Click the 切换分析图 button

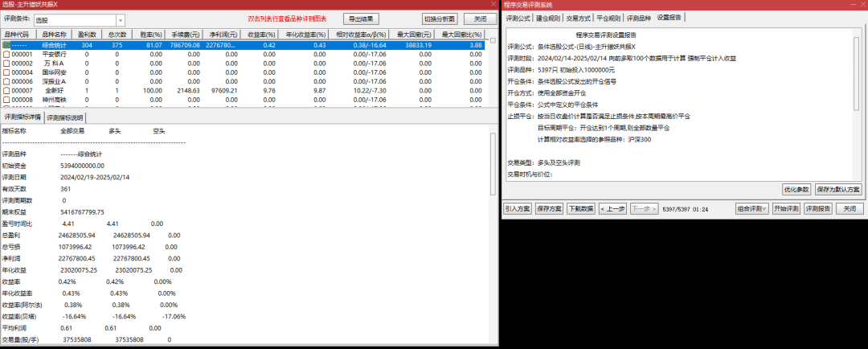[440, 18]
